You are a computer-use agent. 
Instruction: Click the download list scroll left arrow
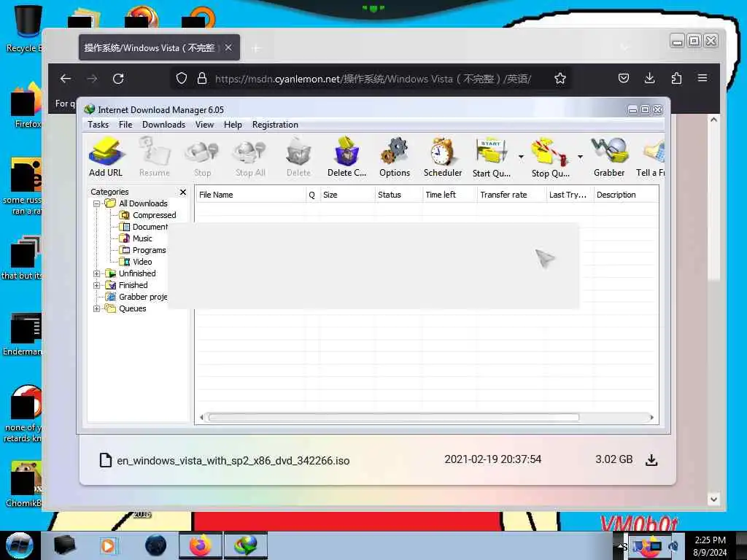coord(201,418)
